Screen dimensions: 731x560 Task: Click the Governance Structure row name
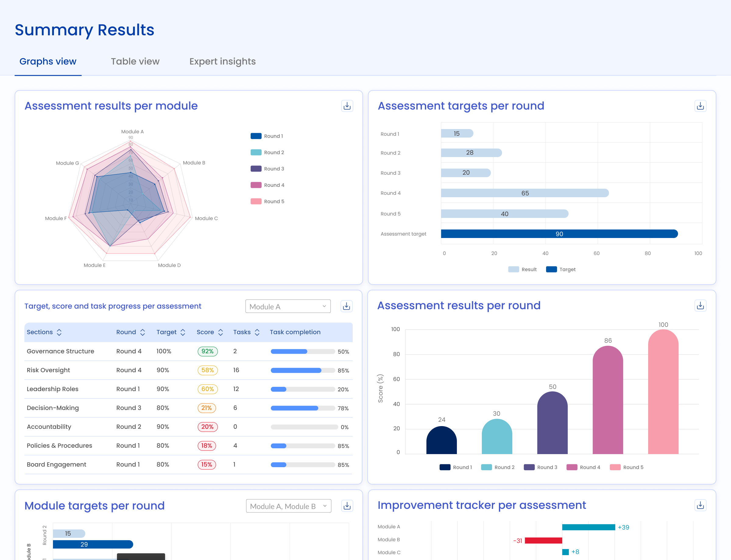pos(60,351)
